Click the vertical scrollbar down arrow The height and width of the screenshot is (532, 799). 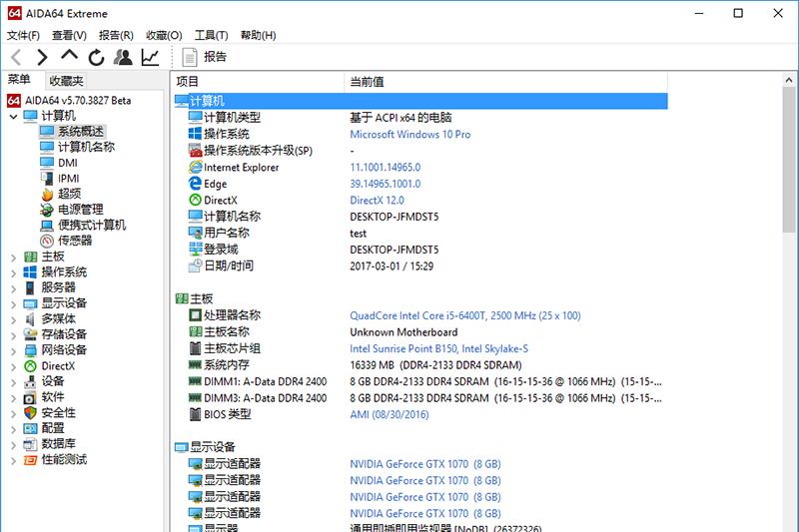click(789, 524)
